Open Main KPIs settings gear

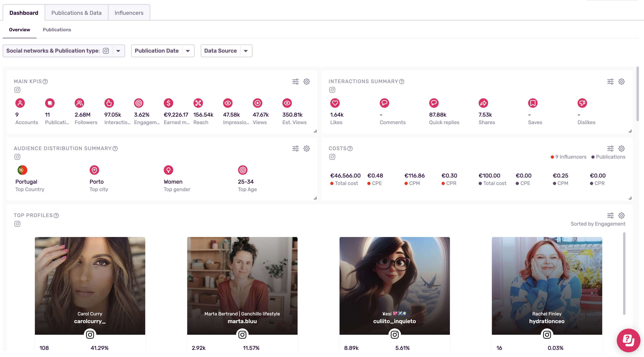(x=306, y=82)
